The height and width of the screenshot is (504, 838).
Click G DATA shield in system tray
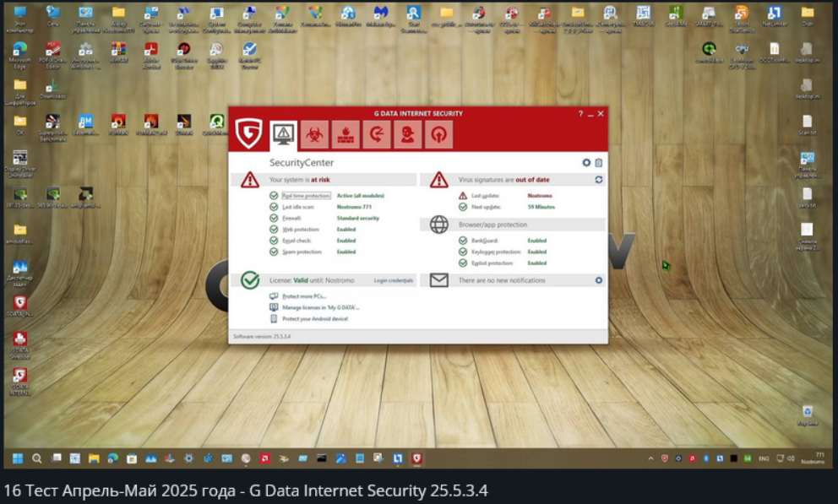point(664,458)
